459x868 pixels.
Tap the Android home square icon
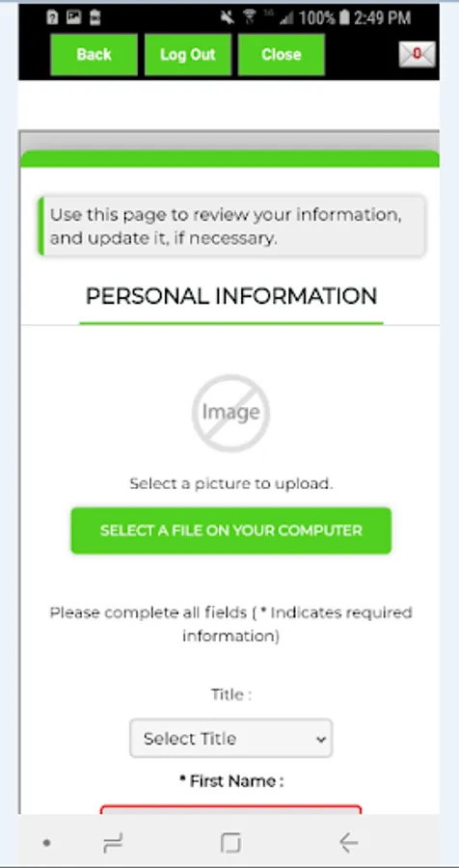pyautogui.click(x=230, y=843)
